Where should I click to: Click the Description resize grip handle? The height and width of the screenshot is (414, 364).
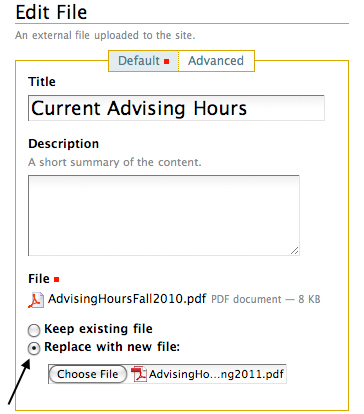[294, 251]
